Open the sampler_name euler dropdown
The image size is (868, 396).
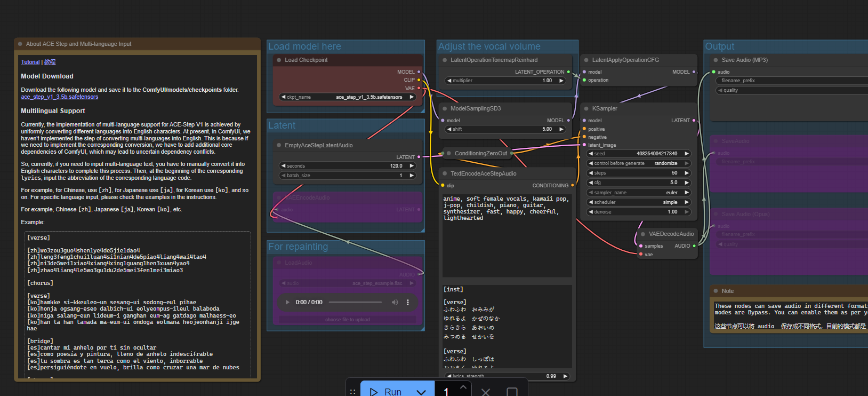[x=639, y=193]
